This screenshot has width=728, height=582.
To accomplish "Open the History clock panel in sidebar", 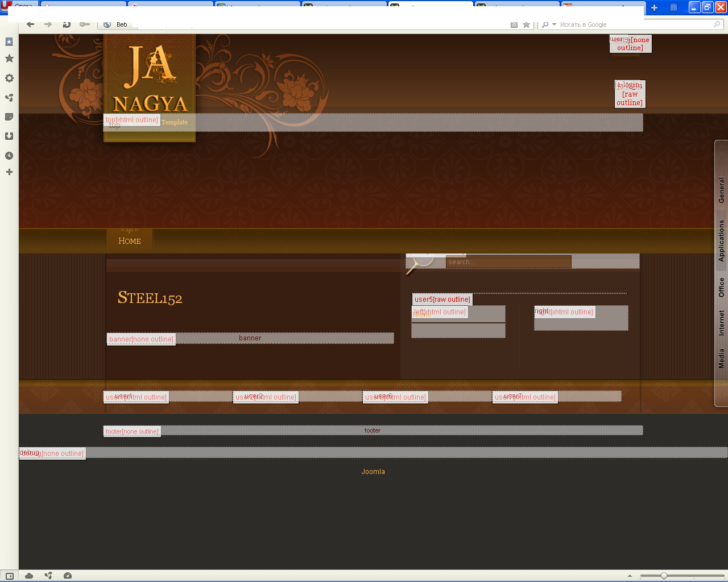I will tap(9, 156).
